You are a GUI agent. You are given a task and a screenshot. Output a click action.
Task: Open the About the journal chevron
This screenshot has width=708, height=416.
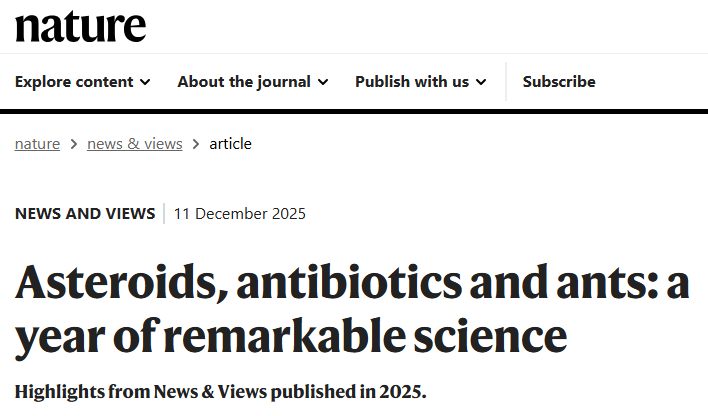[323, 82]
